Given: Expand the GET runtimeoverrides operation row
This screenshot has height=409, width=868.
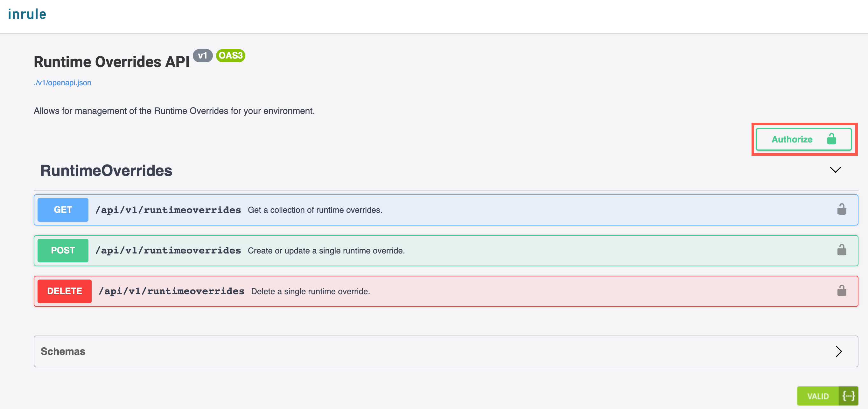Looking at the screenshot, I should coord(404,210).
